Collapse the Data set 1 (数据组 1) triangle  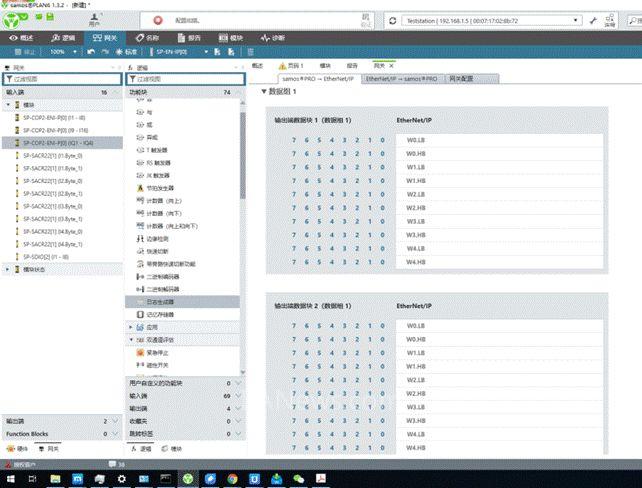(x=264, y=91)
